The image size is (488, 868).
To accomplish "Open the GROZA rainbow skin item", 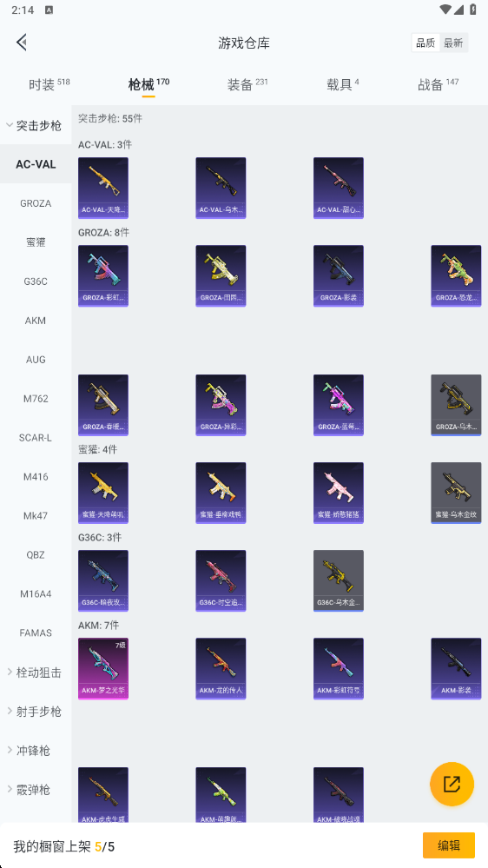I will [103, 275].
